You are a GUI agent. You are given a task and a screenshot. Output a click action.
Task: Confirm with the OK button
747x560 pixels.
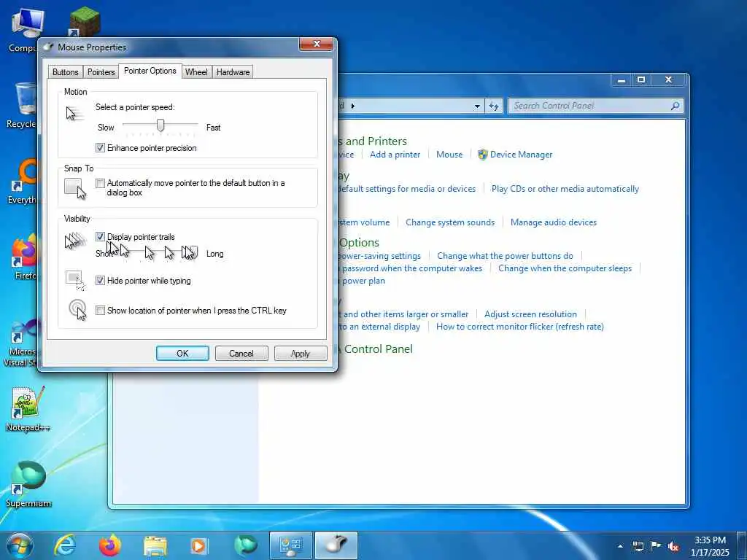coord(182,354)
